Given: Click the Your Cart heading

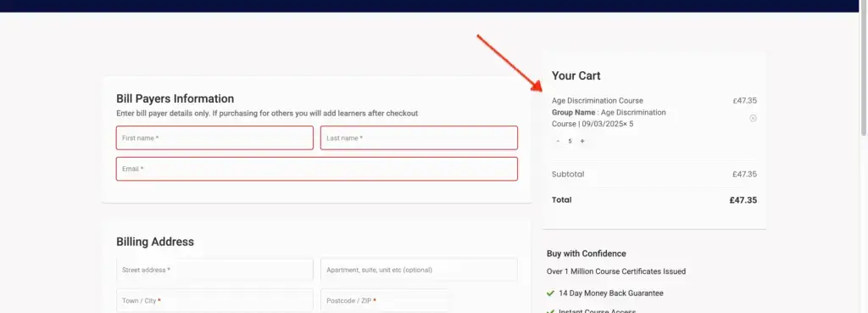Looking at the screenshot, I should point(576,75).
